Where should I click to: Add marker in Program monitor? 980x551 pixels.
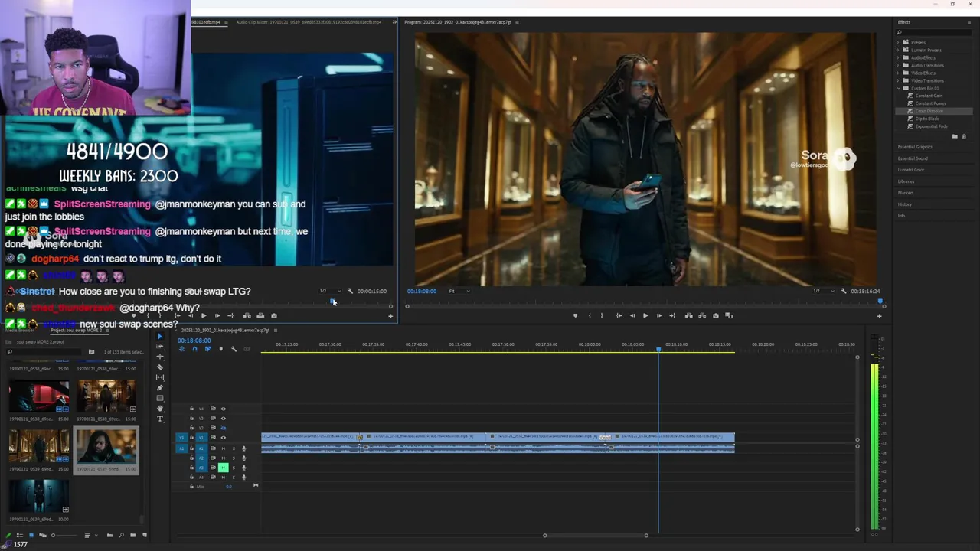pyautogui.click(x=576, y=315)
